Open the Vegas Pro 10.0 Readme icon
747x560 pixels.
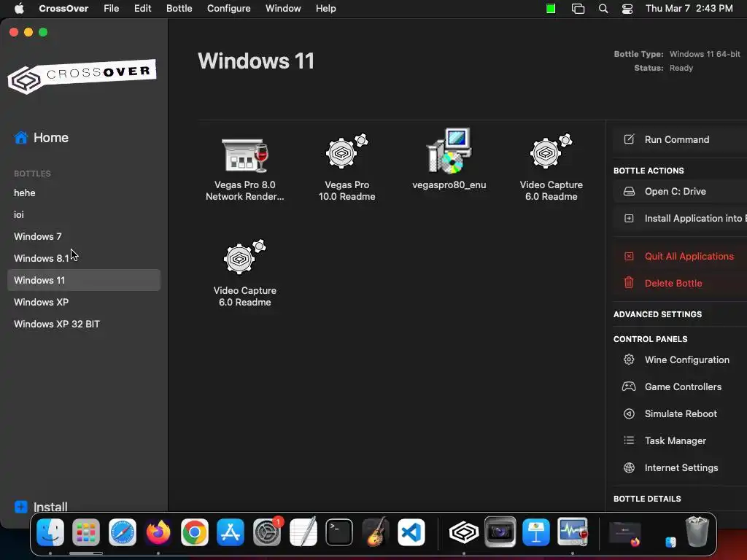[347, 152]
